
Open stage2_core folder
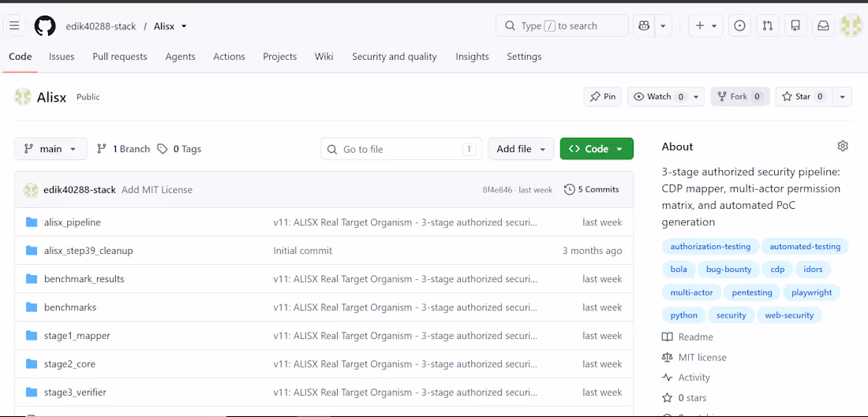(69, 364)
